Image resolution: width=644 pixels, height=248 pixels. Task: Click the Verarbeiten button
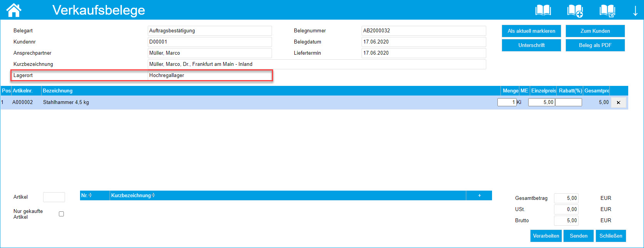(x=546, y=236)
